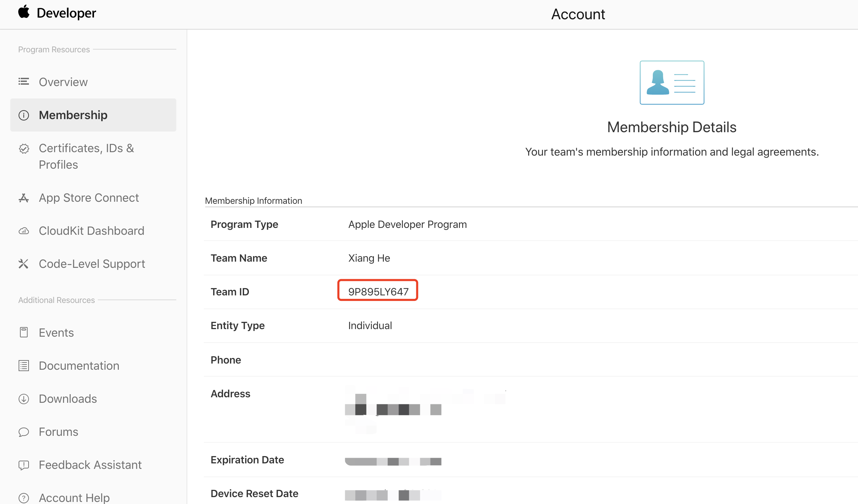Open the Overview sidebar item
The height and width of the screenshot is (504, 858).
coord(63,82)
